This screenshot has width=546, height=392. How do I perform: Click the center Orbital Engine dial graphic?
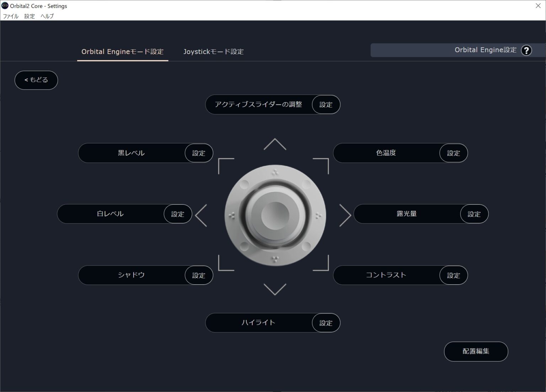pyautogui.click(x=274, y=215)
